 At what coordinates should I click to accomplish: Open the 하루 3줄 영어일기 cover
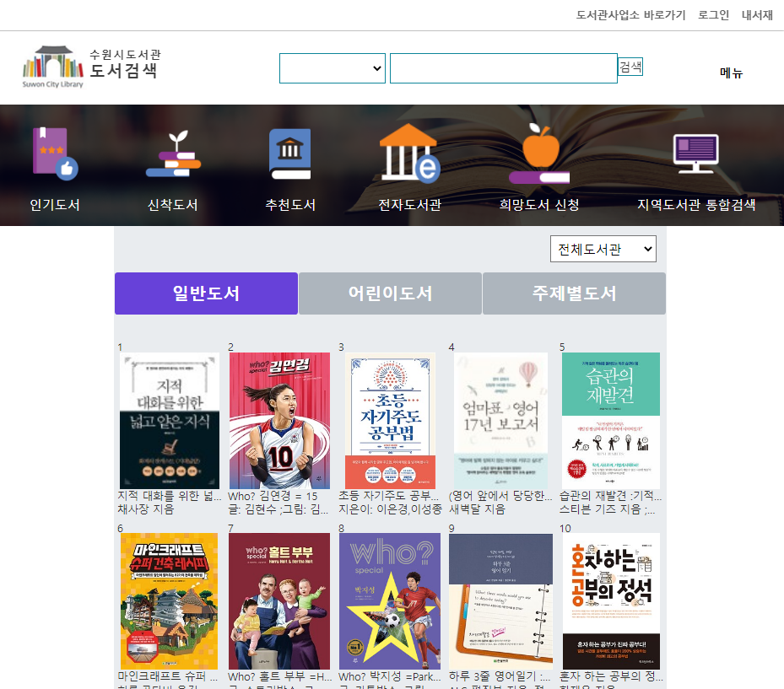click(501, 601)
